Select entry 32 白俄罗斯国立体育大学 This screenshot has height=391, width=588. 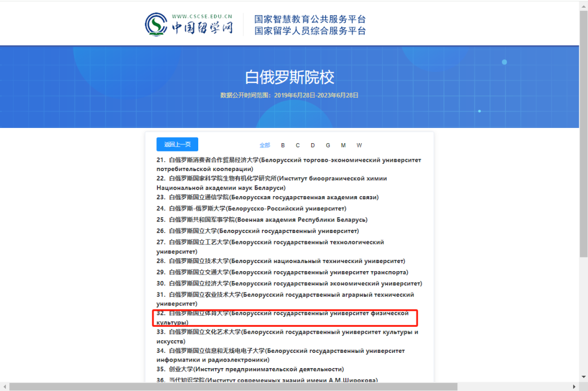pos(283,318)
